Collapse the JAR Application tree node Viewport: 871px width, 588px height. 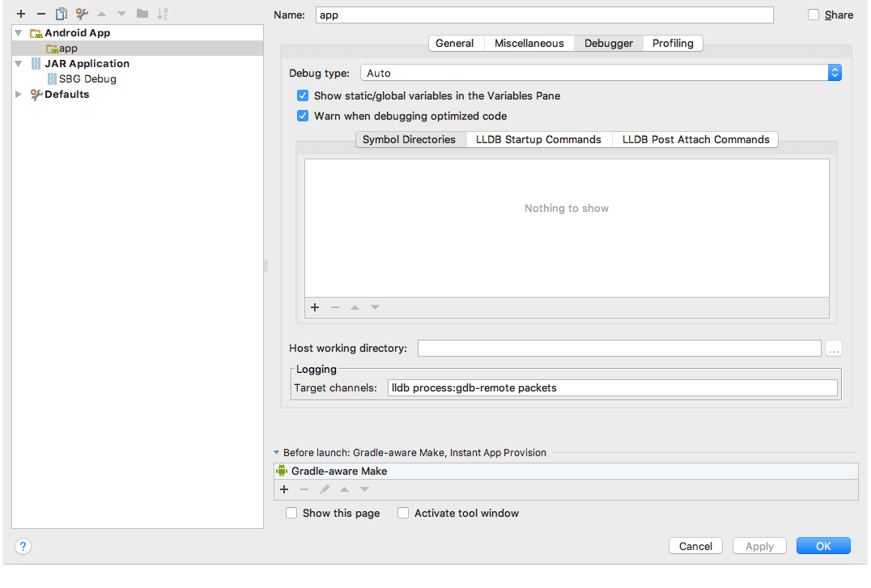click(x=19, y=64)
